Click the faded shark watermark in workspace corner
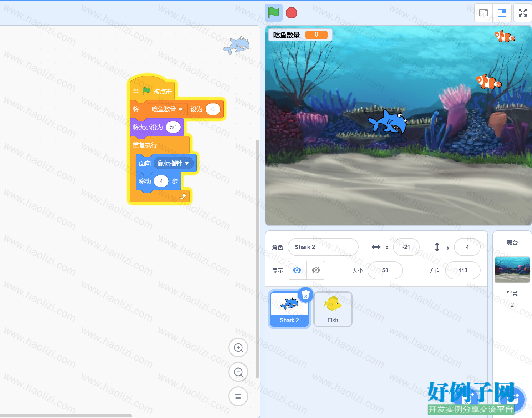Screen dimensions: 532x418 [236, 46]
